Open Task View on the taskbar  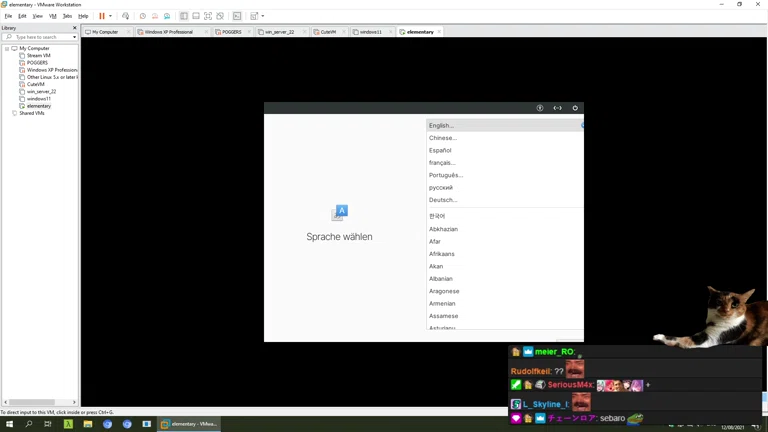click(x=48, y=424)
